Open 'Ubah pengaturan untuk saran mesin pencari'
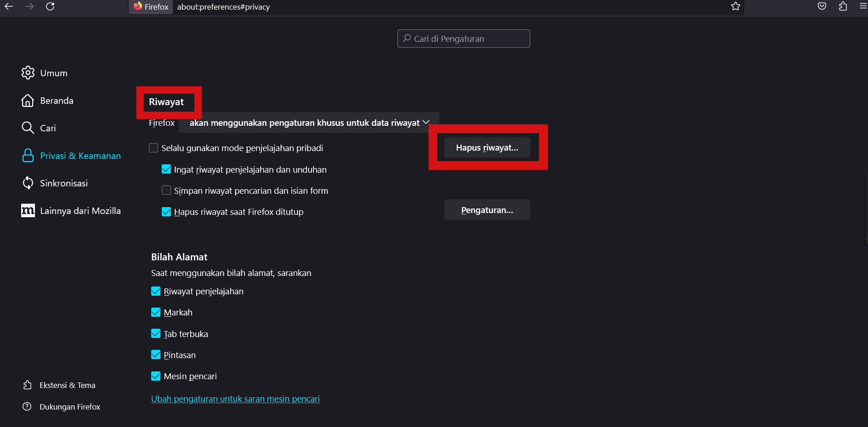Screen dimensions: 868x427 235,399
